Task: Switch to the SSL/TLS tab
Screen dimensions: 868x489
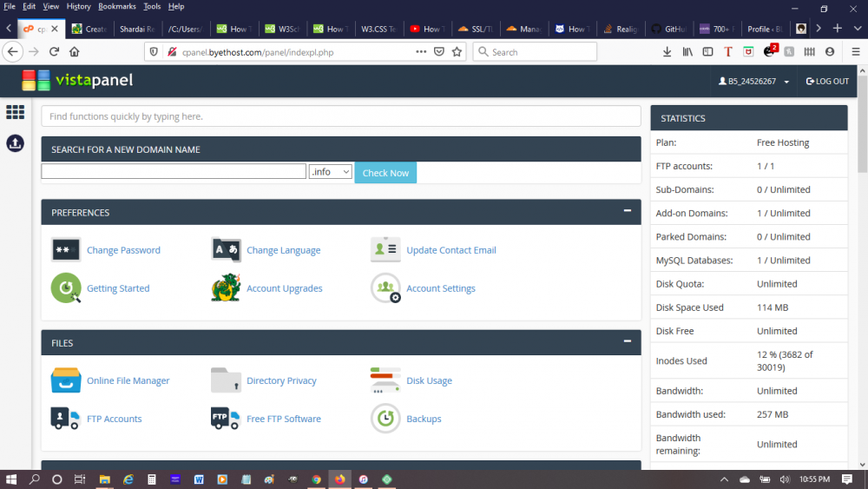Action: [x=475, y=29]
